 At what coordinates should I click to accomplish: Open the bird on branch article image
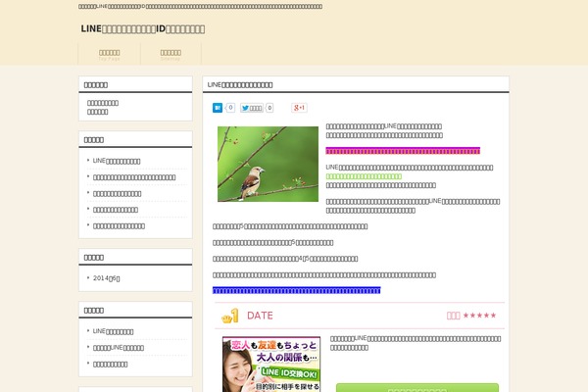pos(268,164)
